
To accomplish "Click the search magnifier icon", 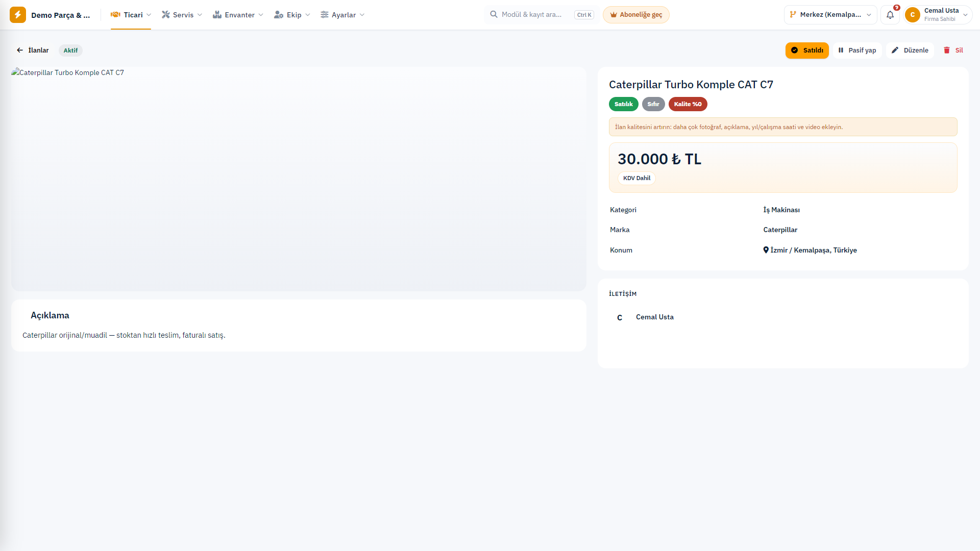I will click(x=494, y=14).
